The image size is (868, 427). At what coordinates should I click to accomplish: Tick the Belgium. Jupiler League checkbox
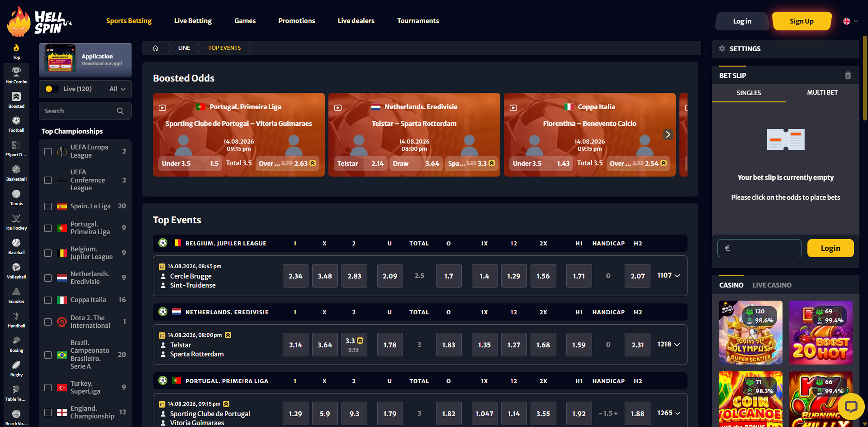[48, 253]
